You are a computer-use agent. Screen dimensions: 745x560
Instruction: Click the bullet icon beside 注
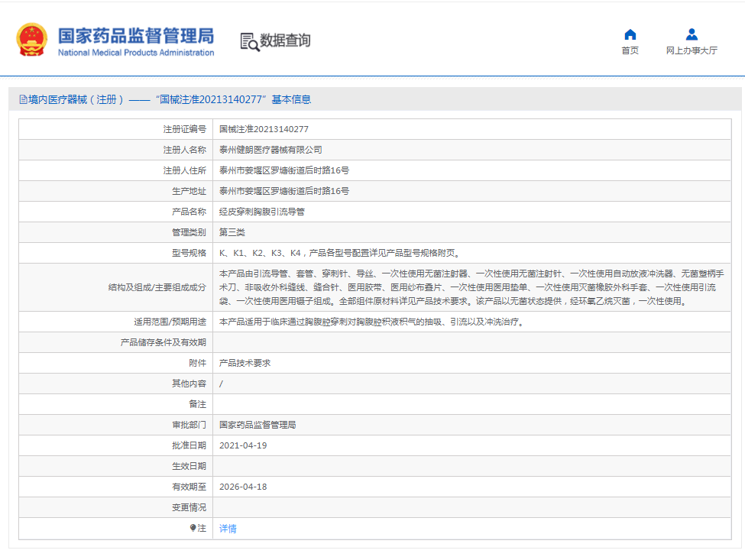(x=193, y=528)
